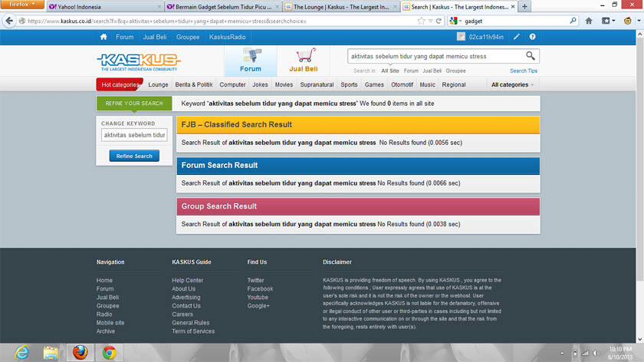Open the Supranatural category

coord(317,84)
